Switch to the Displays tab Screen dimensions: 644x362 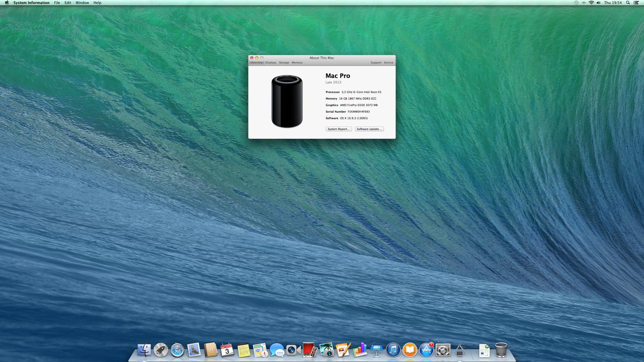[x=271, y=63]
